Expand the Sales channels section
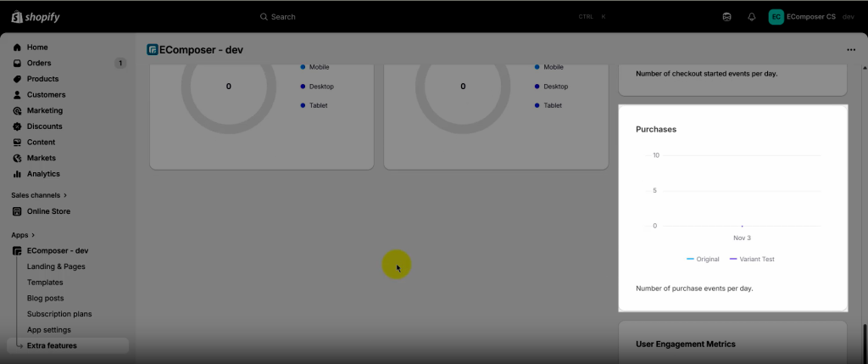Viewport: 868px width, 364px height. (39, 195)
